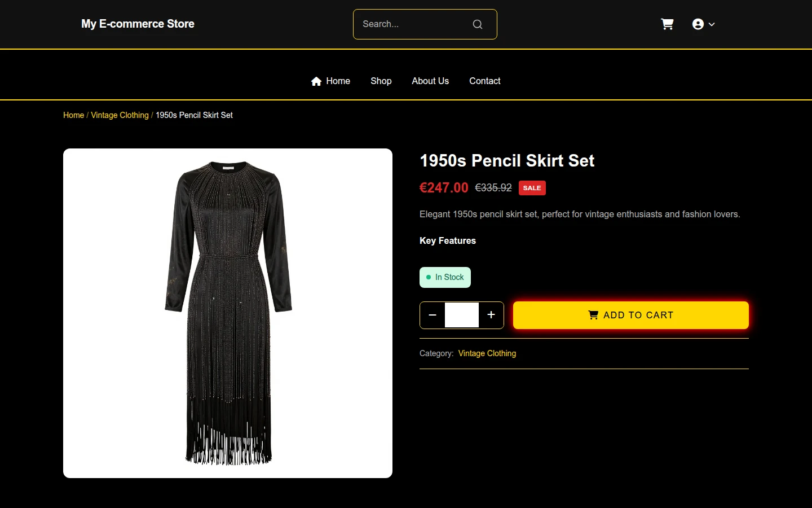Increase quantity with the plus button

[491, 315]
